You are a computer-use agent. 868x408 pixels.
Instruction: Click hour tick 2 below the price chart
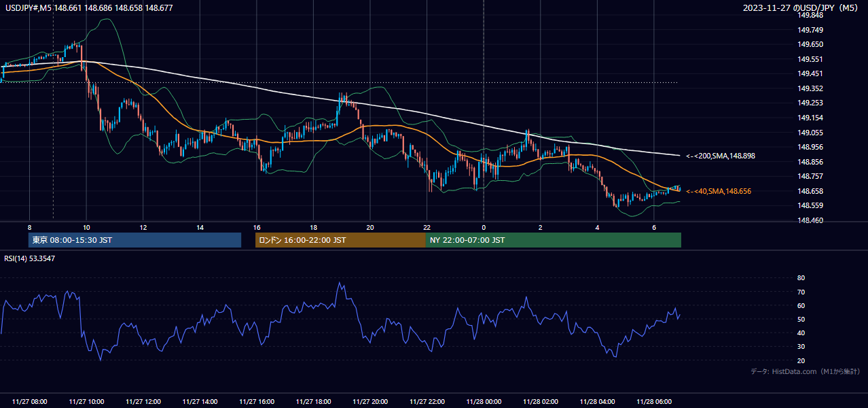coord(540,227)
